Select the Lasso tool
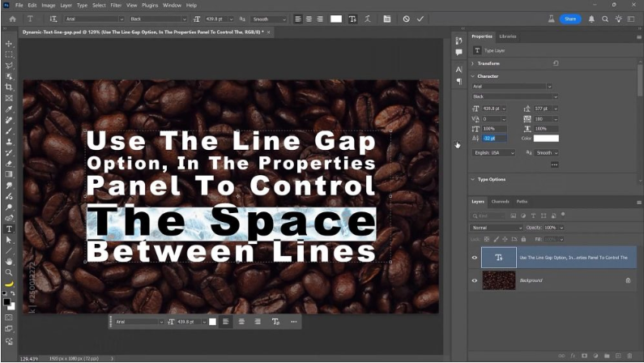Screen dimensions: 644x363 9,66
